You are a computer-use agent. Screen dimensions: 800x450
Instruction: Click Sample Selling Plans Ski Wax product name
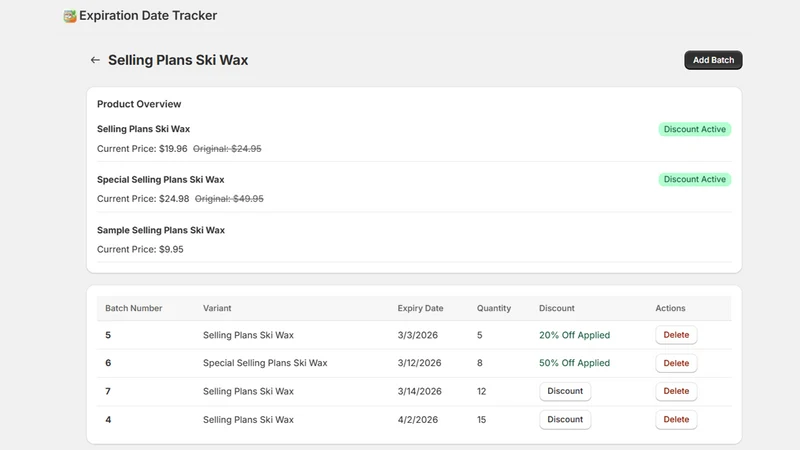coord(161,230)
